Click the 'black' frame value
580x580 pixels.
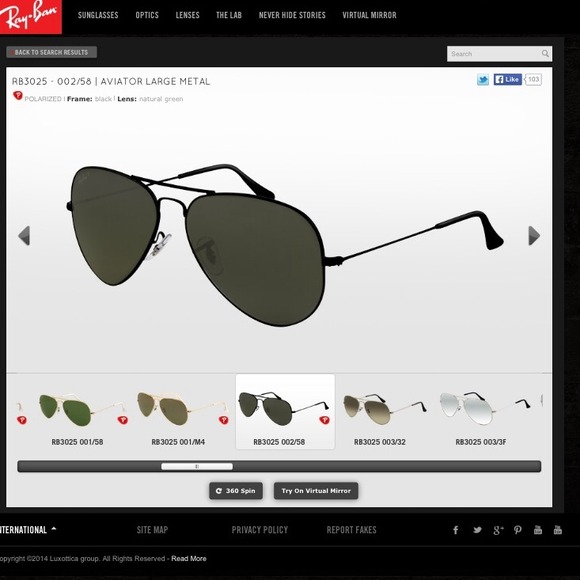103,99
